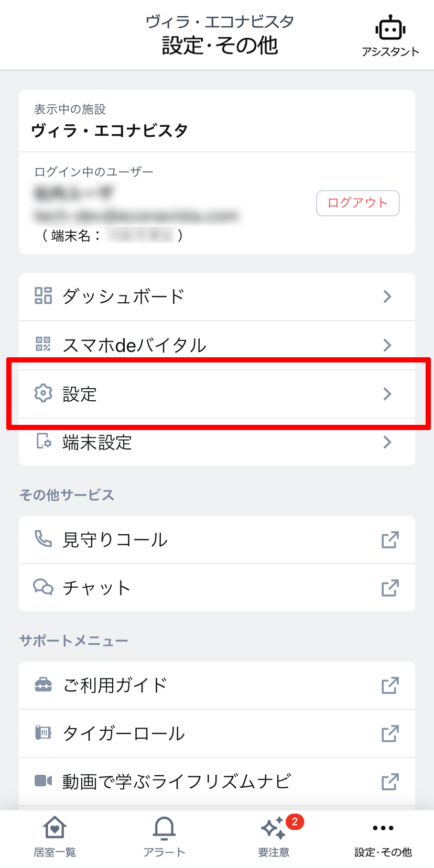Switch to the アラート tab
This screenshot has width=434, height=868.
(x=164, y=837)
